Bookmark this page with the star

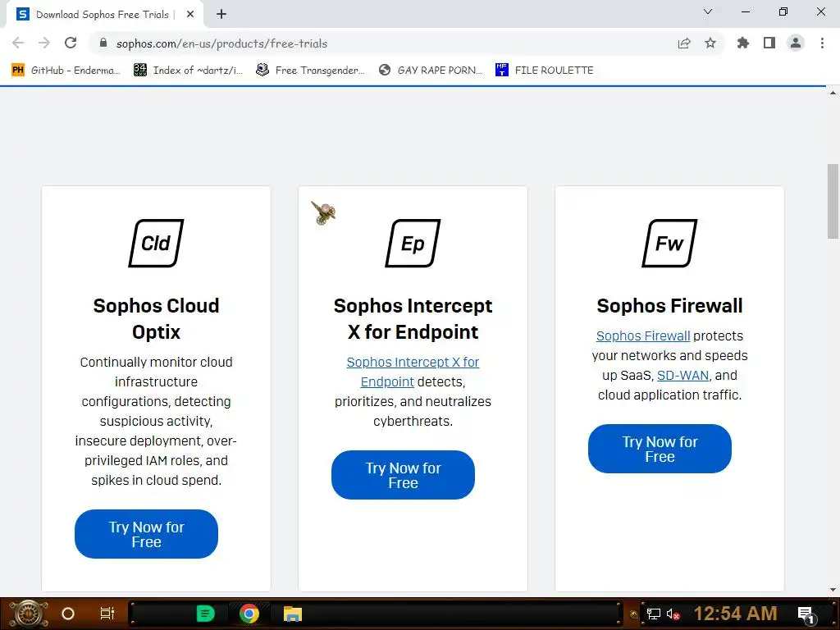coord(710,43)
